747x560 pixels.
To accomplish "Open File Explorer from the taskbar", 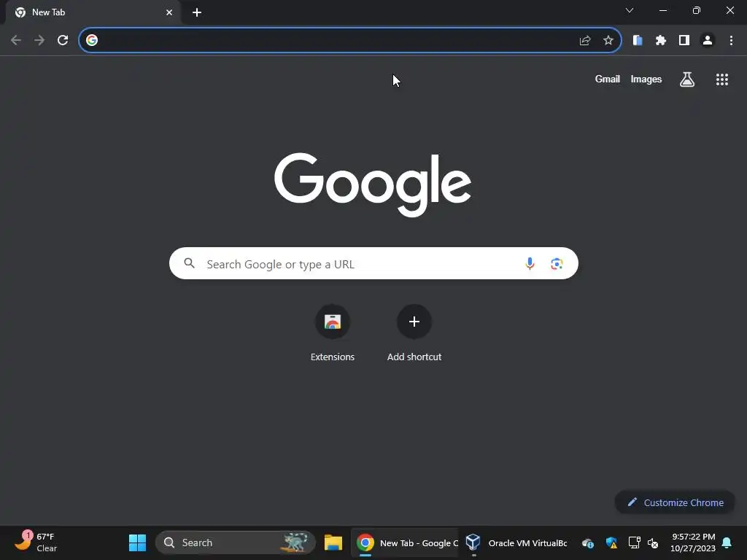I will [333, 542].
